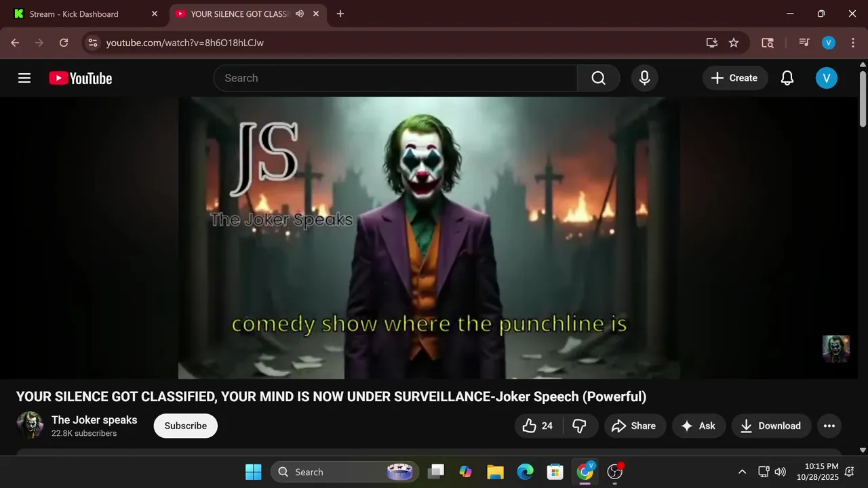Open Microsoft Edge from taskbar
Image resolution: width=868 pixels, height=488 pixels.
525,472
